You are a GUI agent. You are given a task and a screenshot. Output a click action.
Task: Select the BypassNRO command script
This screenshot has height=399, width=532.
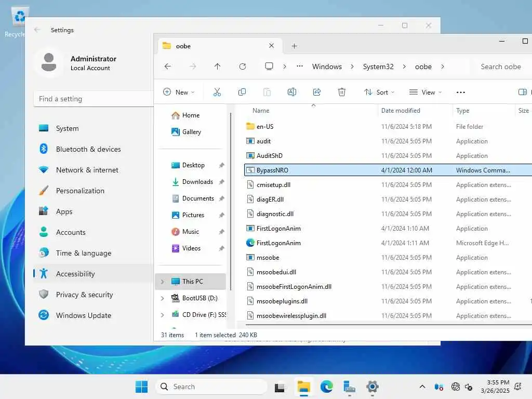388,170
